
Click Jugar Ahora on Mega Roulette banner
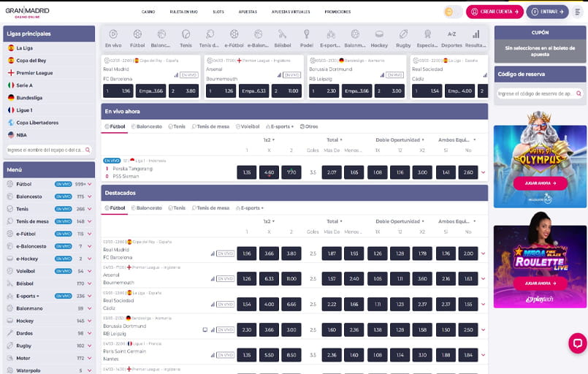click(540, 283)
